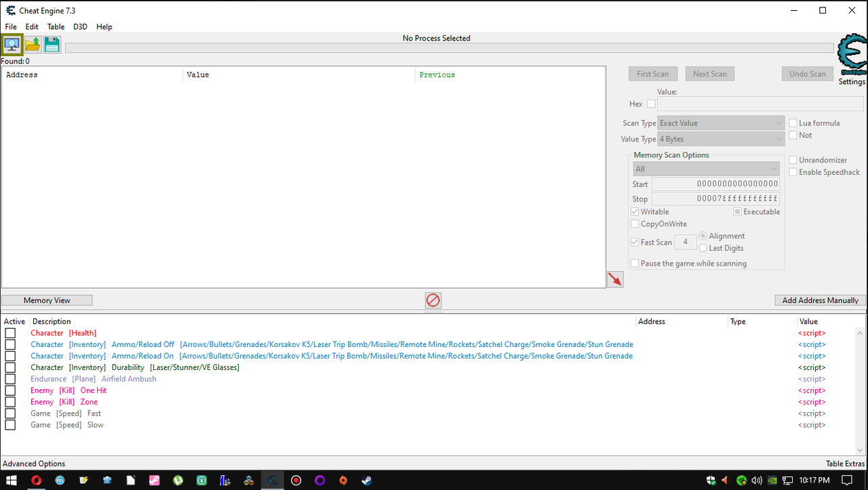Click the First Scan button

652,74
